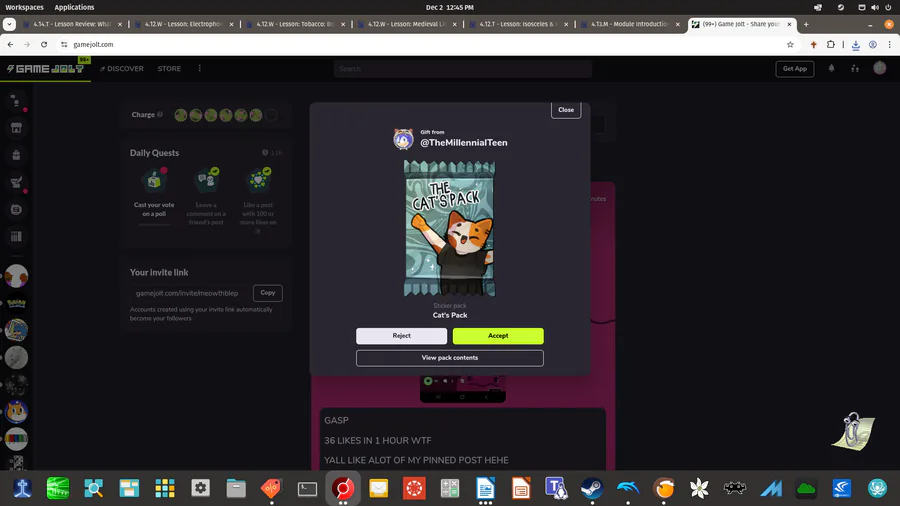
Task: Open sidebar backpack icon
Action: pyautogui.click(x=16, y=155)
